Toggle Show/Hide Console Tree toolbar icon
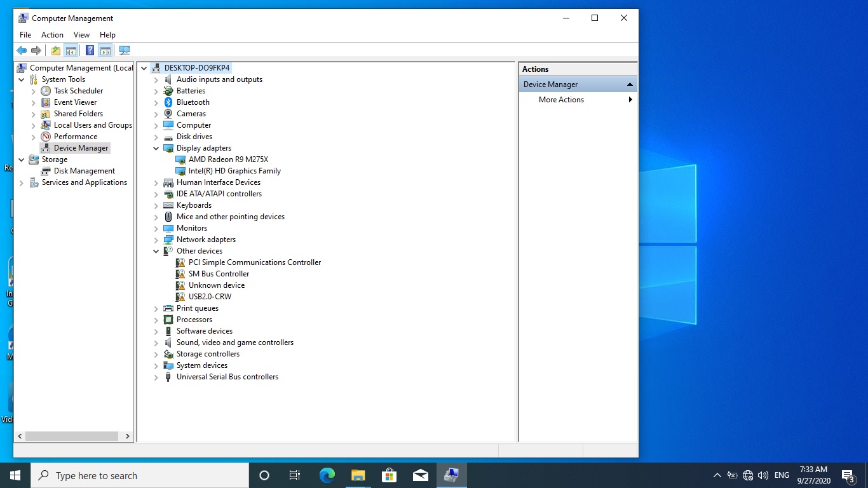This screenshot has height=488, width=868. pyautogui.click(x=71, y=51)
